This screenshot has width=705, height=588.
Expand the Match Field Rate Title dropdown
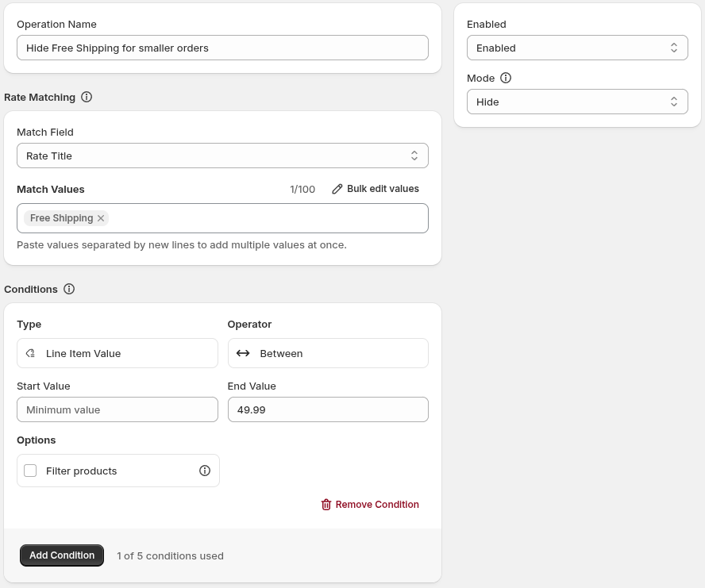point(222,156)
